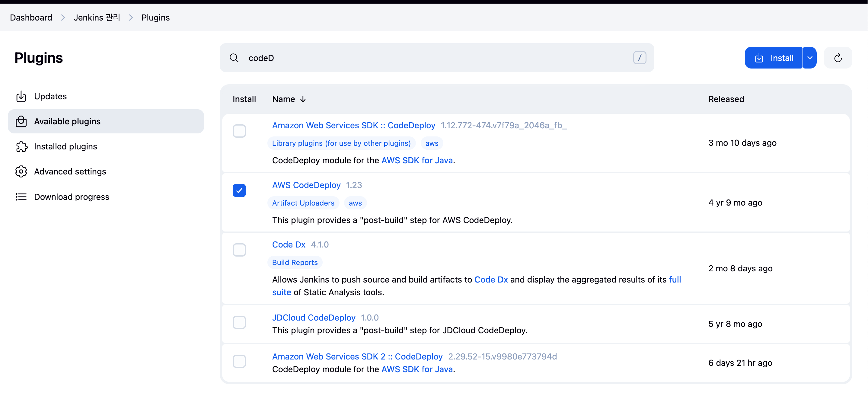Open Jenkins 관리 breadcrumb link
Image resolution: width=868 pixels, height=393 pixels.
tap(97, 18)
